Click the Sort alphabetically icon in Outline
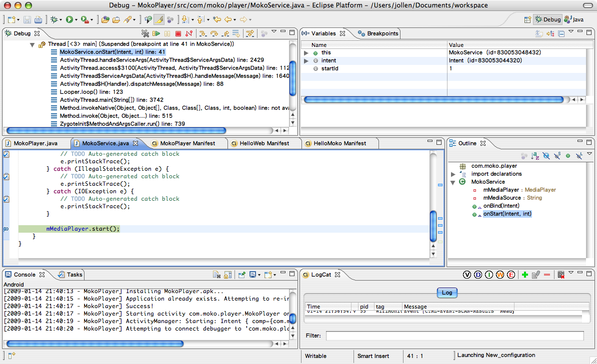Image resolution: width=597 pixels, height=364 pixels. pos(535,156)
